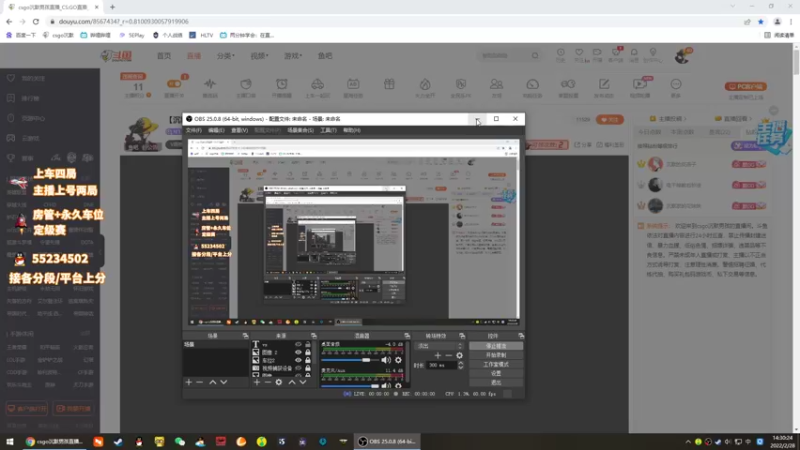Pop out the Controls (控件) dock panel
The width and height of the screenshot is (800, 450).
tap(521, 336)
